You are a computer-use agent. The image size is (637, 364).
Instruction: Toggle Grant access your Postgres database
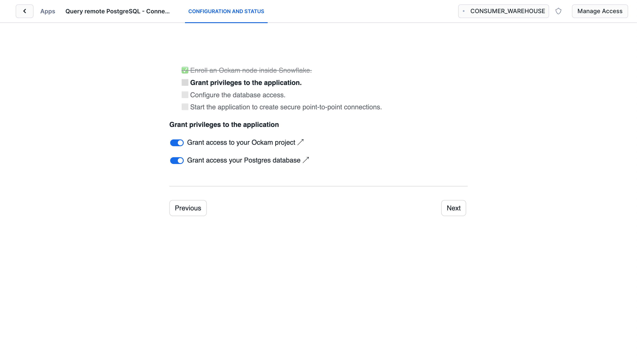coord(177,161)
